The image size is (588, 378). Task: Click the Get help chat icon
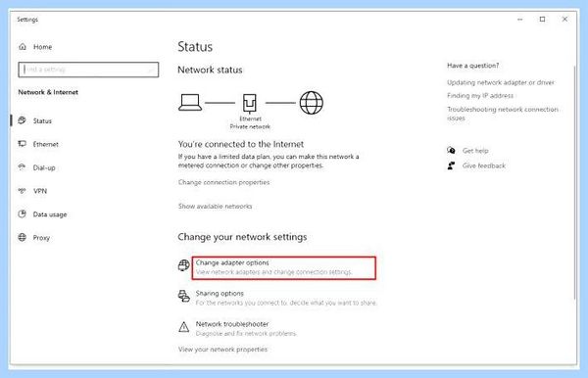click(x=451, y=150)
